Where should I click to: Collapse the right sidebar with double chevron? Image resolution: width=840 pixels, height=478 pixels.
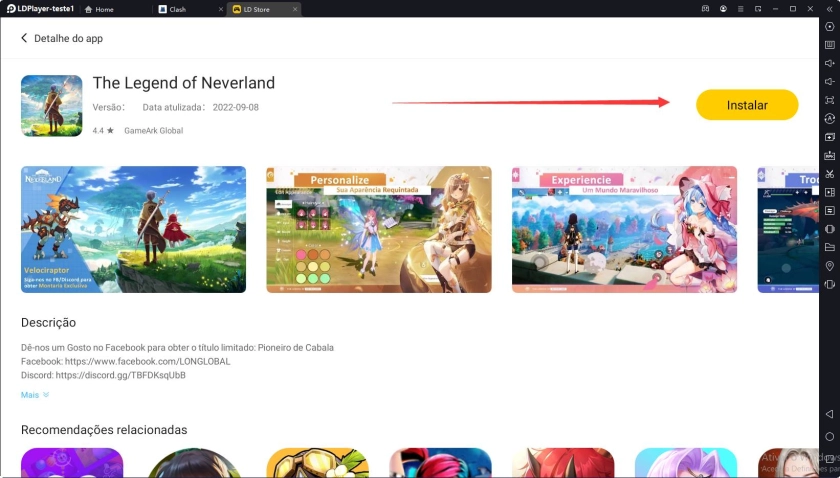coord(829,9)
